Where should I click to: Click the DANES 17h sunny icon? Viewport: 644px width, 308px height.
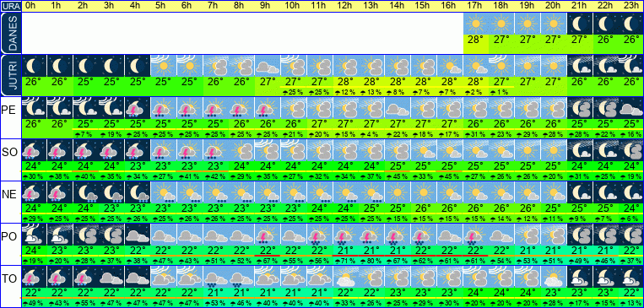[476, 24]
